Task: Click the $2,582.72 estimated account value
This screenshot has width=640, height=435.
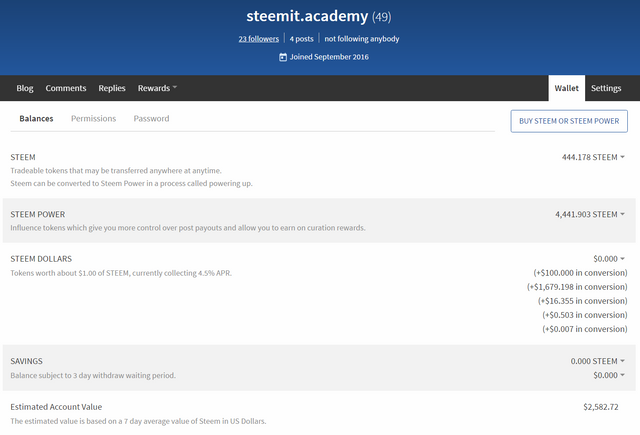Action: tap(601, 407)
